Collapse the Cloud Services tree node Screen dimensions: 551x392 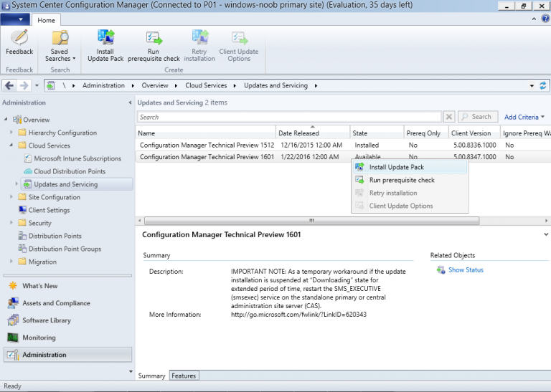(11, 145)
